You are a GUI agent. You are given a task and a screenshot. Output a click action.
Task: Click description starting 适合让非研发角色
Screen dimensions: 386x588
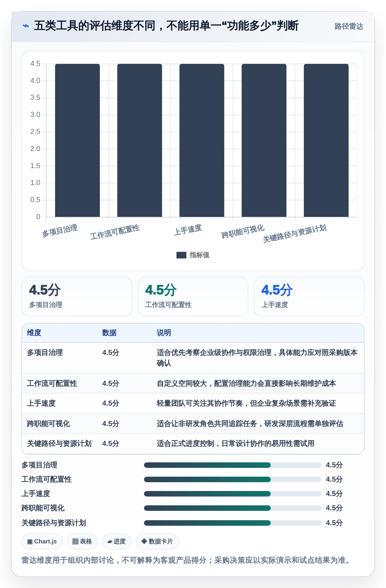coord(250,424)
